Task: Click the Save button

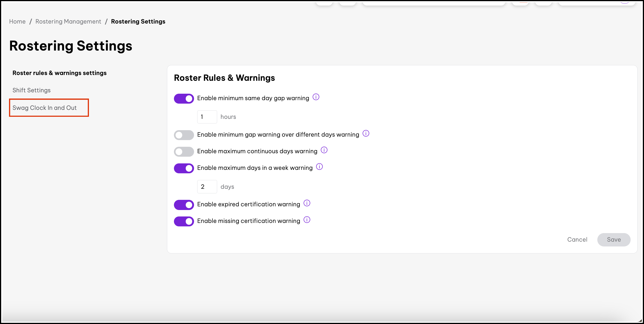Action: [x=614, y=240]
